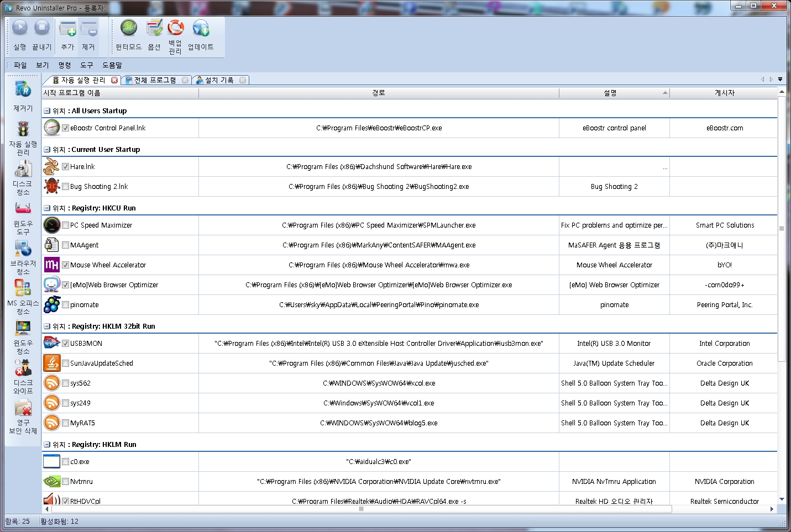Screen dimensions: 791x532
Task: Collapse Registry: HKLM 32bit Run group
Action: 47,326
